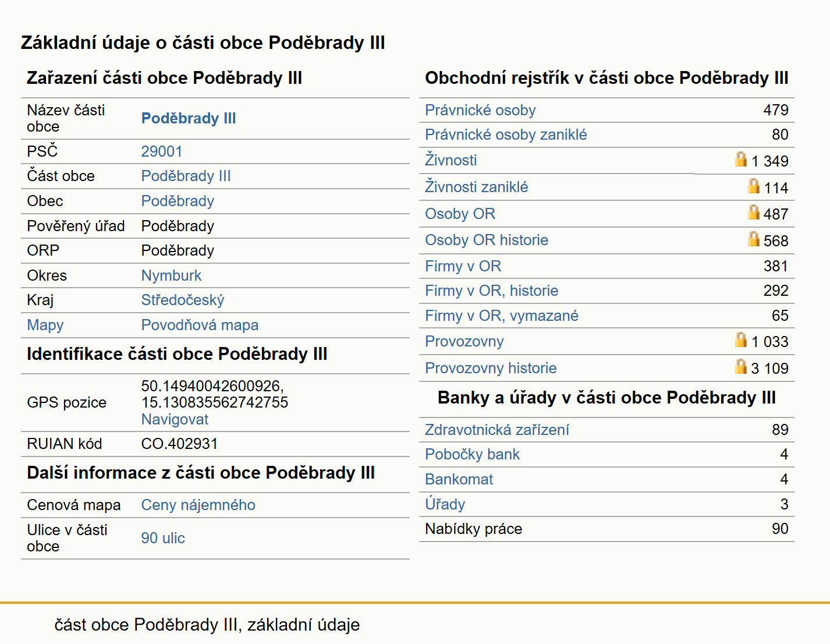Click the lock icon next to Živnosti zaniklé
Viewport: 830px width, 644px height.
753,186
